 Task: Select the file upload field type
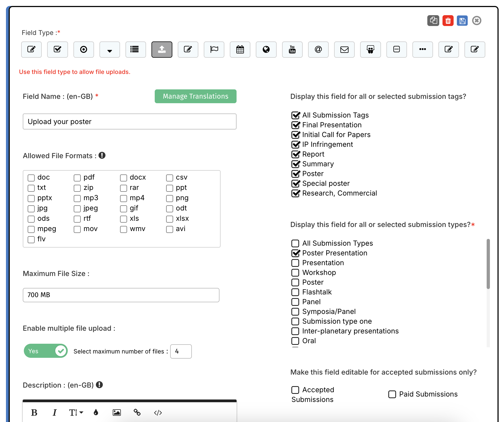pyautogui.click(x=162, y=50)
